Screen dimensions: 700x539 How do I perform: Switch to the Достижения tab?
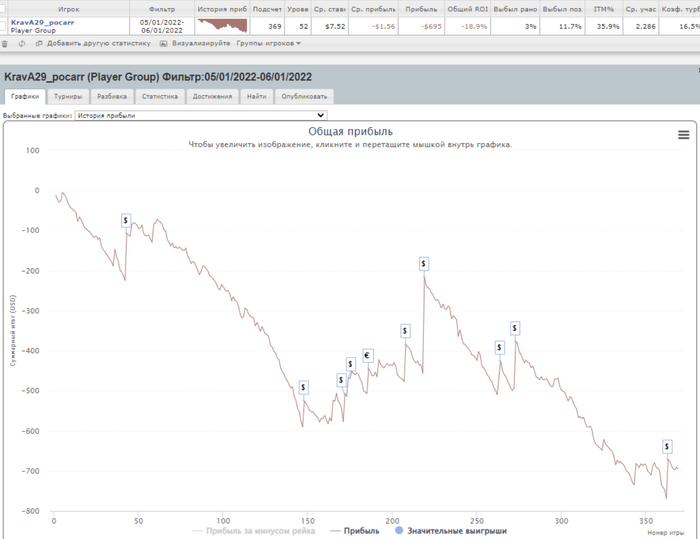[x=212, y=96]
